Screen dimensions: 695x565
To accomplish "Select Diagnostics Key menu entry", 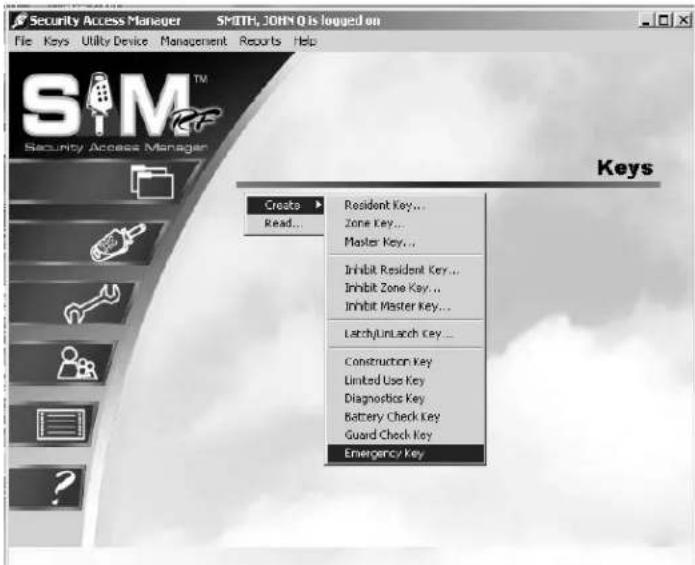I will [406, 398].
